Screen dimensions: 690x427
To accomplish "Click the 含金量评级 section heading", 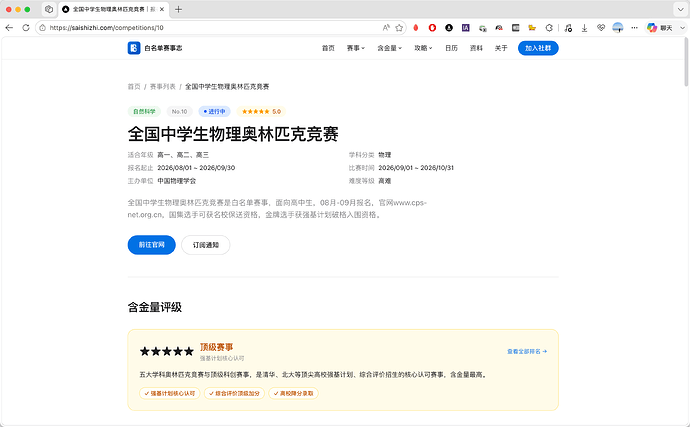I will click(154, 307).
